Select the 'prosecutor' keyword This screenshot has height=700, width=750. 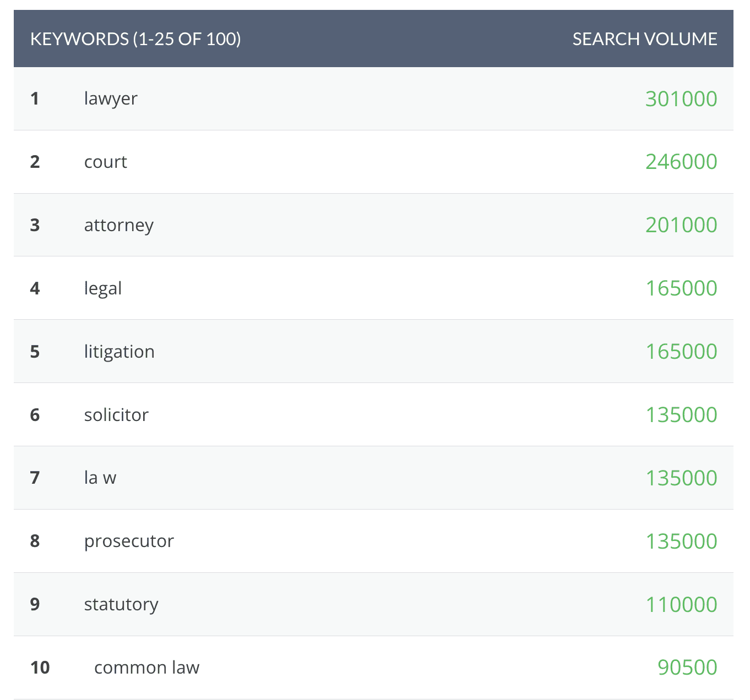(129, 541)
